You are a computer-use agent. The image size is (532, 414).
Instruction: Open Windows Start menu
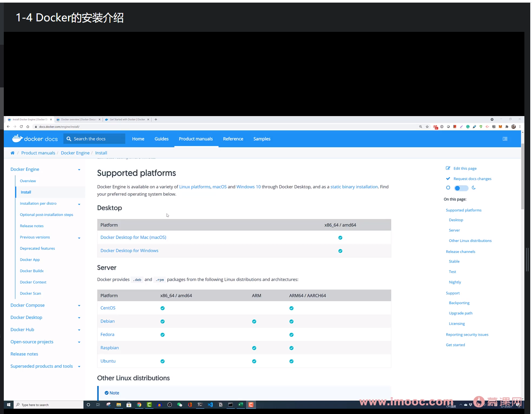(9, 405)
